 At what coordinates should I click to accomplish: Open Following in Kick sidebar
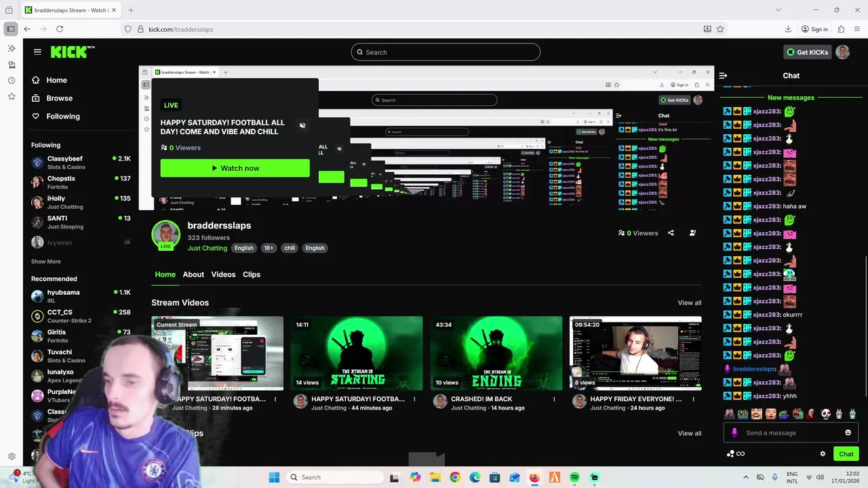click(x=56, y=117)
